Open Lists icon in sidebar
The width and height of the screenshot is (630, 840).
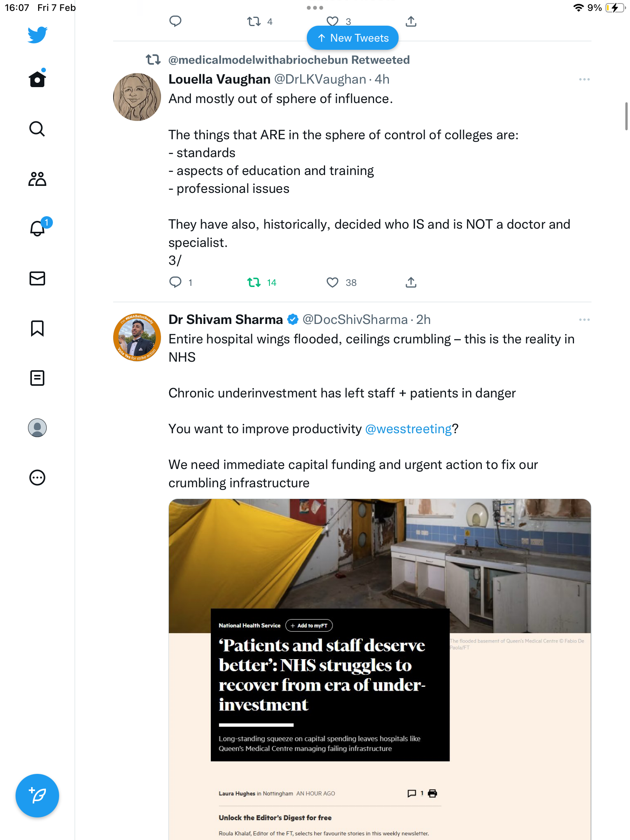click(x=37, y=378)
